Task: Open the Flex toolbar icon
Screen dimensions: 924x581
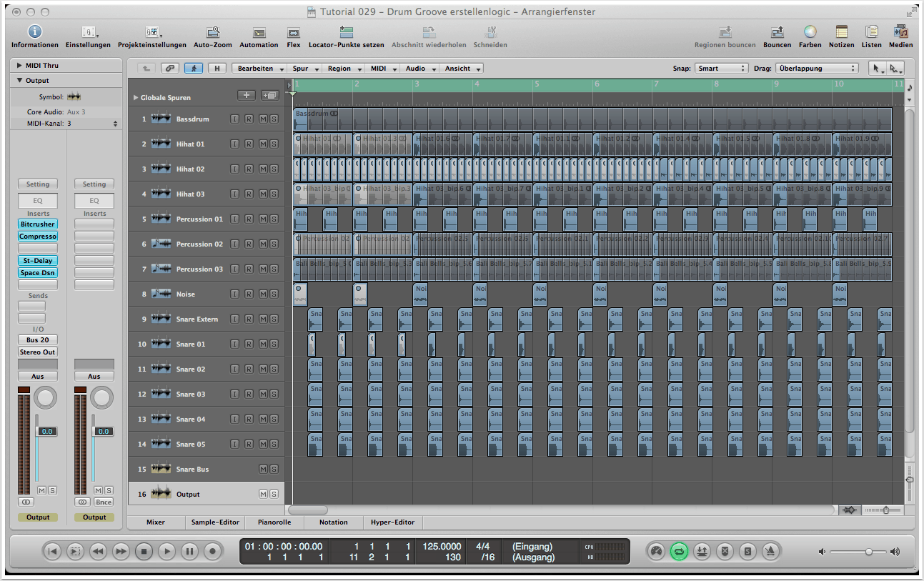Action: 293,32
